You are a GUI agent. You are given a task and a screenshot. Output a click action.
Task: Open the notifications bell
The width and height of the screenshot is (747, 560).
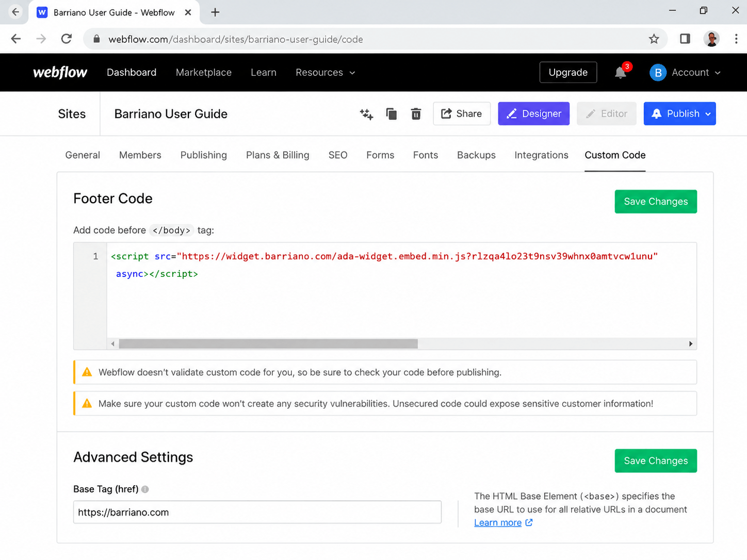[x=621, y=73]
